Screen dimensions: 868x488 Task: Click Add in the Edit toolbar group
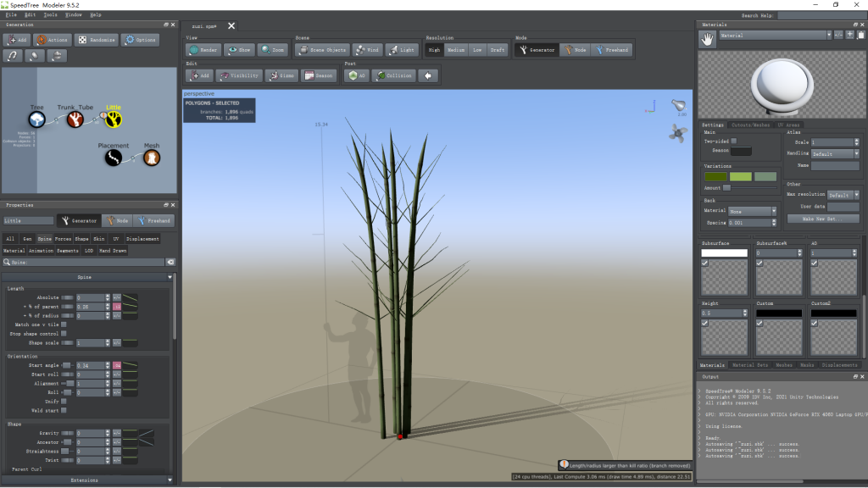199,75
